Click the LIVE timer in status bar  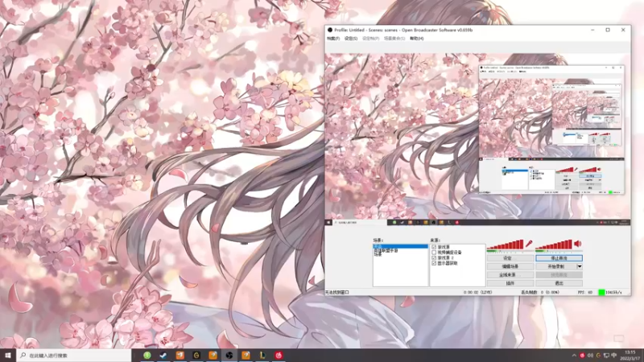478,292
